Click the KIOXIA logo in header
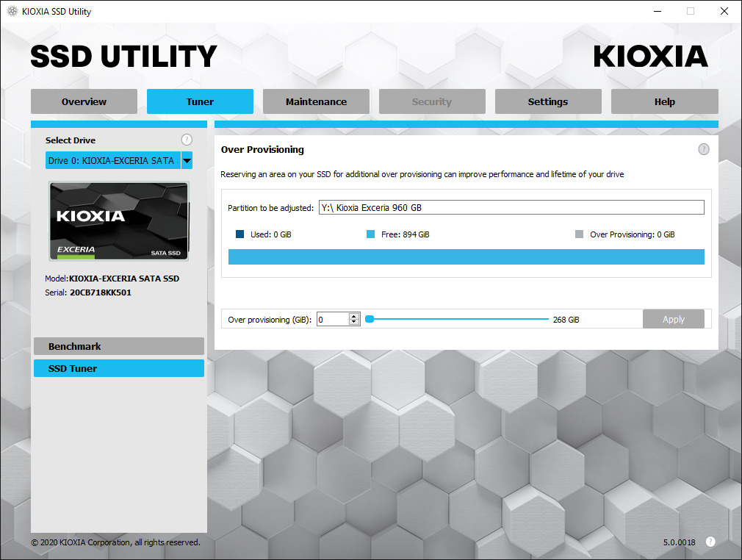The image size is (742, 560). click(650, 57)
